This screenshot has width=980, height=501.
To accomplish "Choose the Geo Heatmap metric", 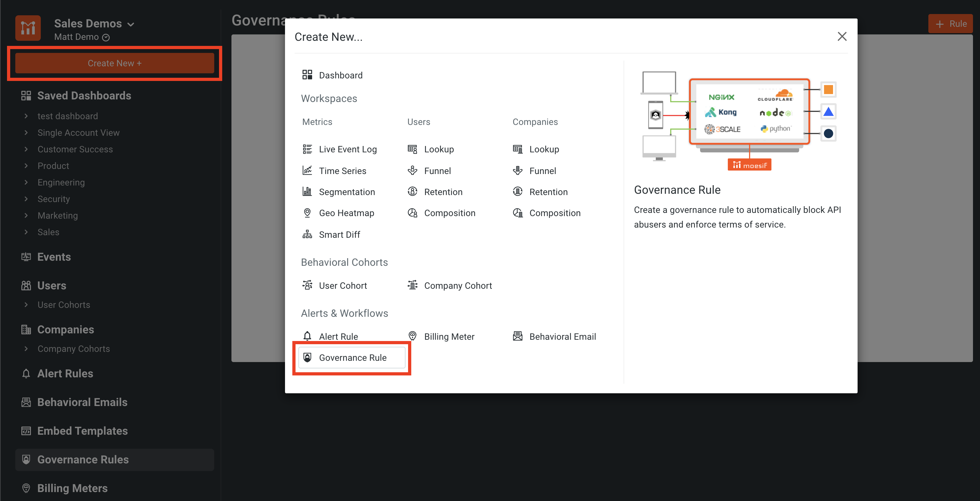I will [x=346, y=213].
